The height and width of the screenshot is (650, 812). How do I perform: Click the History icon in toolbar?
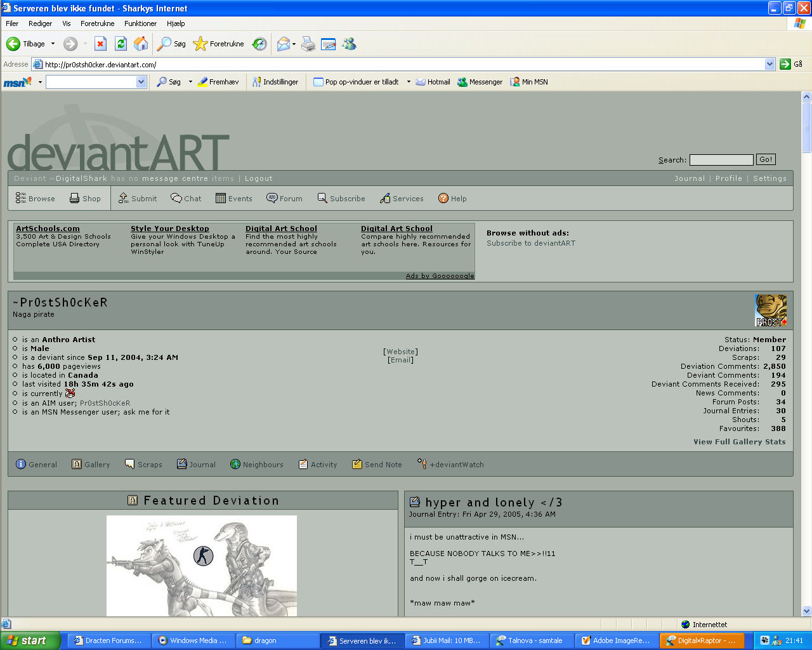click(x=259, y=44)
